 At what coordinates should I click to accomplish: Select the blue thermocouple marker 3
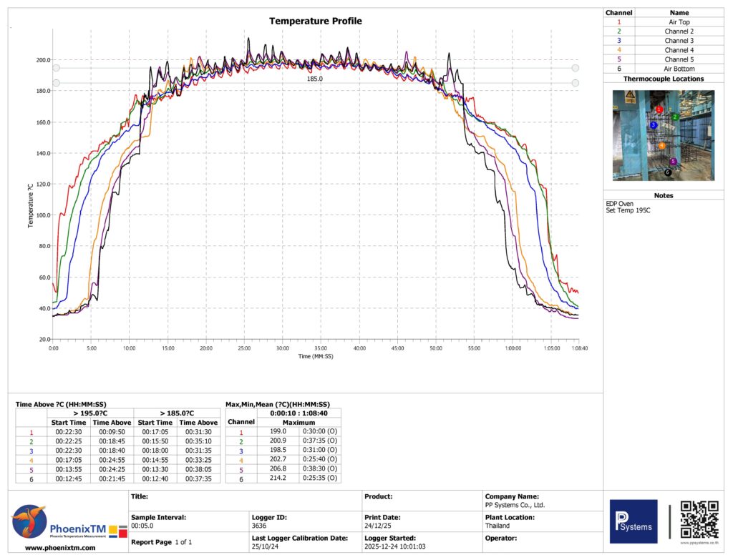653,124
